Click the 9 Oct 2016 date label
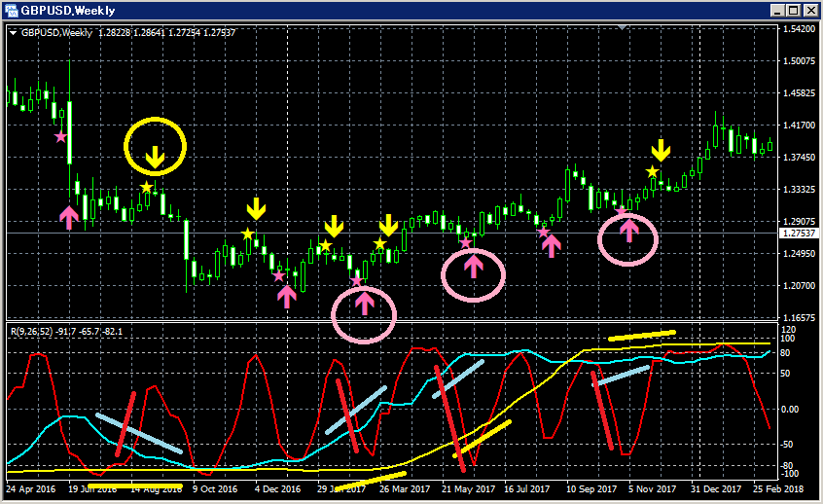Viewport: 823px width, 504px height. tap(215, 488)
